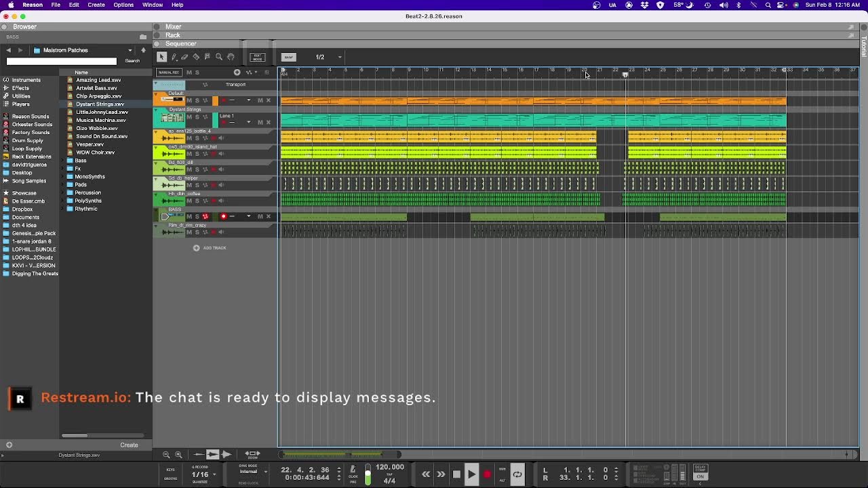Click the zoom out magnifier below sequencer

pyautogui.click(x=166, y=455)
